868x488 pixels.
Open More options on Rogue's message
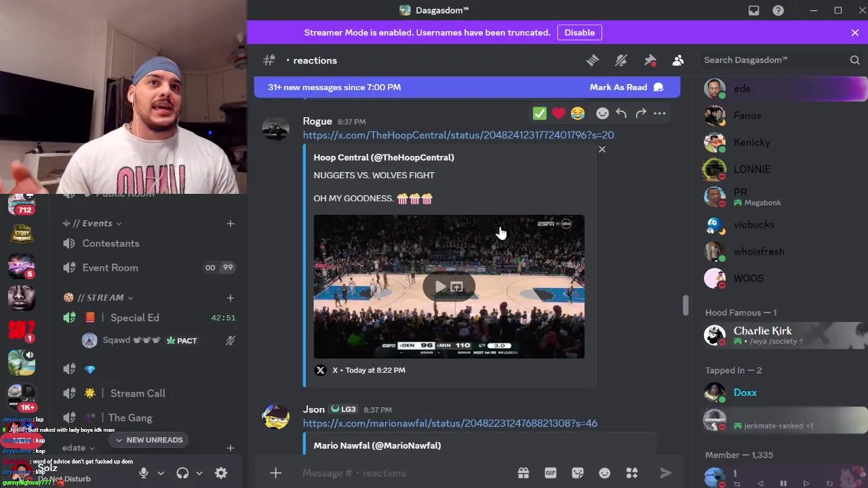pos(660,113)
